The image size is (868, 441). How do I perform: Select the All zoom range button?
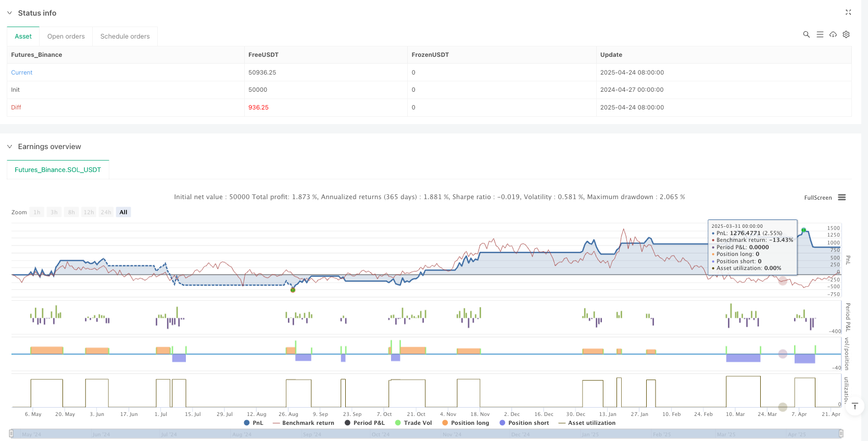pyautogui.click(x=123, y=212)
